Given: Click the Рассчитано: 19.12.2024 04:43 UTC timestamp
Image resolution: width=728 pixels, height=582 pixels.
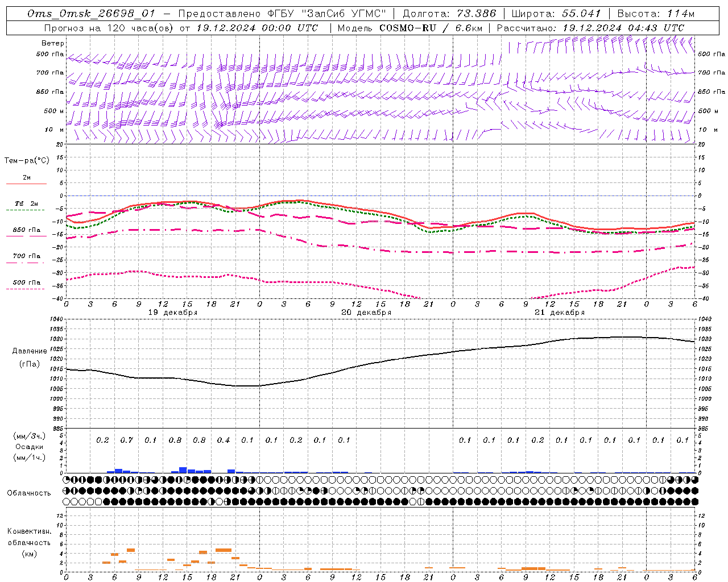Looking at the screenshot, I should coord(590,28).
